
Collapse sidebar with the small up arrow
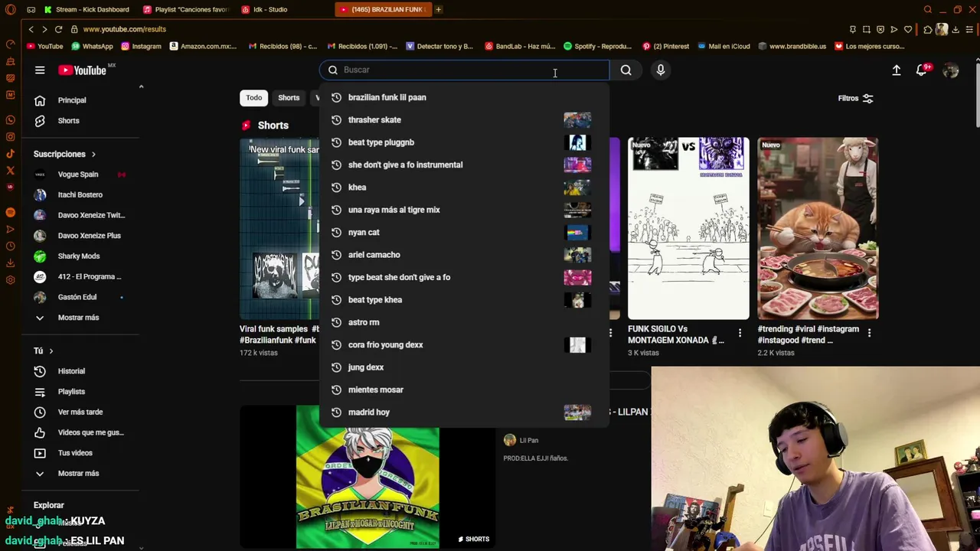click(x=141, y=86)
